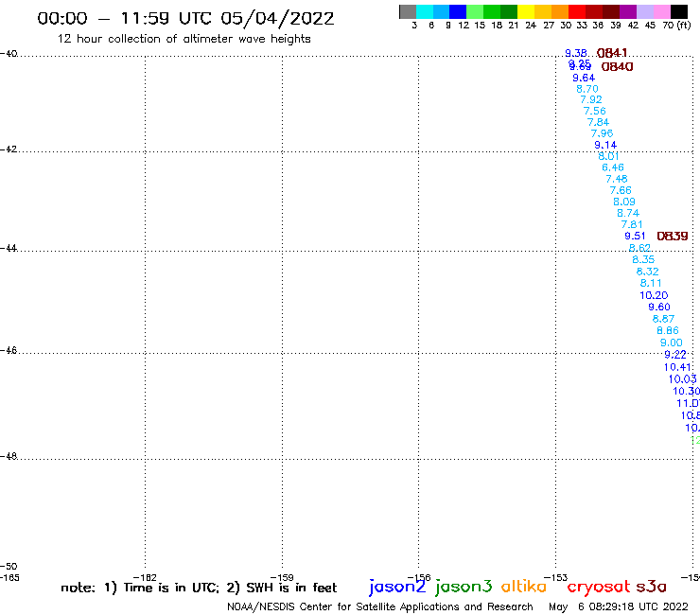Select the reading 7.48
Image resolution: width=700 pixels, height=615 pixels.
click(x=617, y=179)
